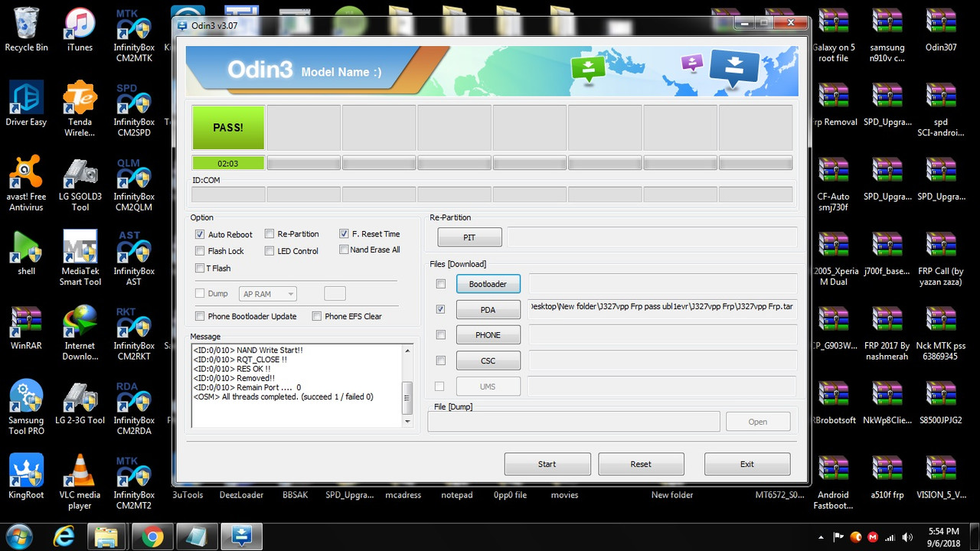The width and height of the screenshot is (980, 551).
Task: Select the KingRoot desktop icon
Action: point(26,478)
